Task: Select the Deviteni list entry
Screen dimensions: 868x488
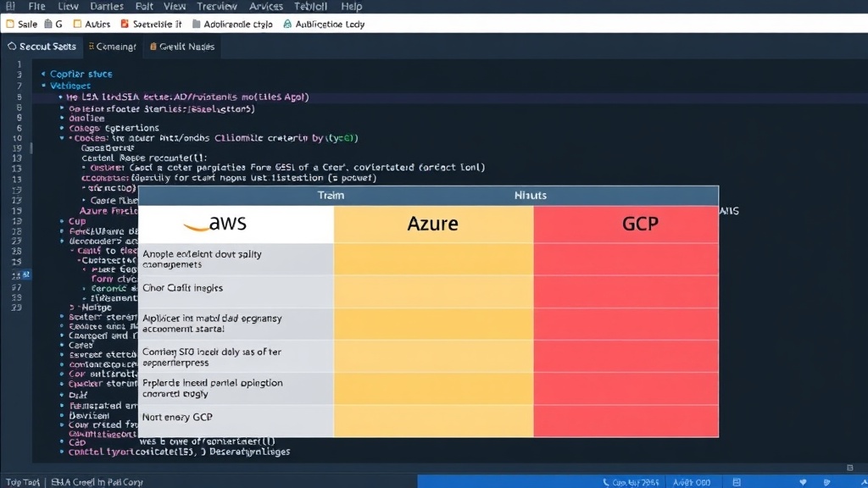Action: click(89, 415)
